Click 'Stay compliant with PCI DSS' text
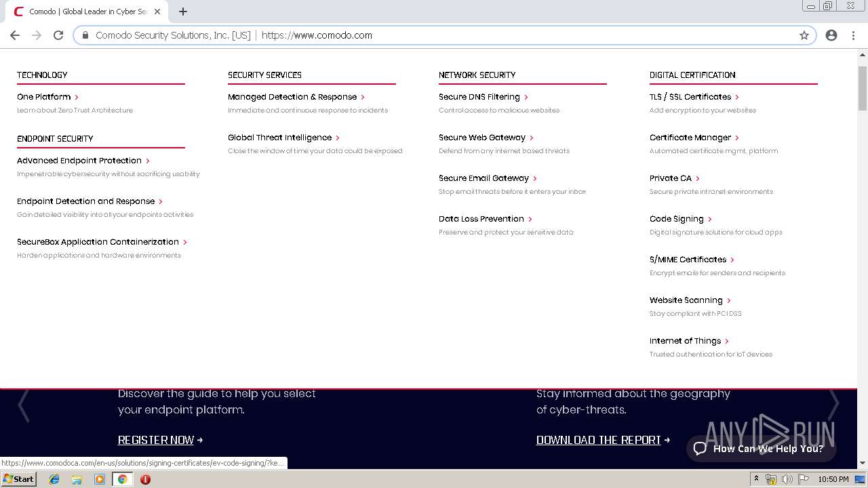This screenshot has width=868, height=488. point(696,314)
